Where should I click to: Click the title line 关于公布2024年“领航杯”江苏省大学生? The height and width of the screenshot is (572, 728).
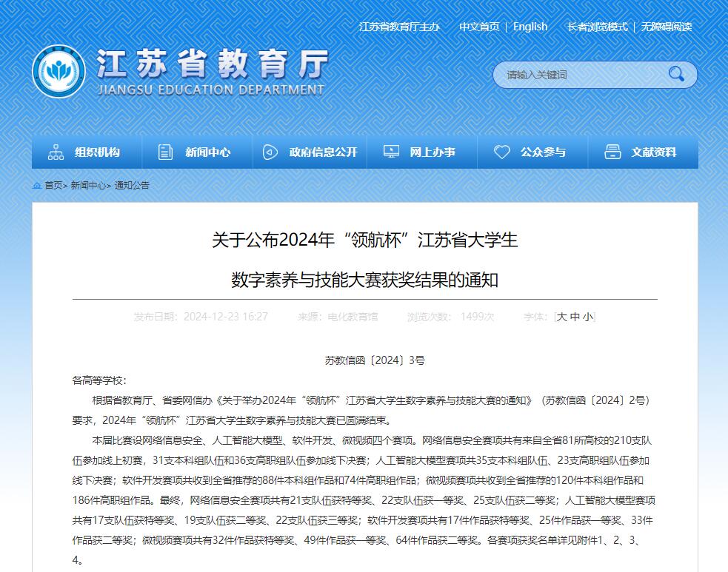point(365,240)
